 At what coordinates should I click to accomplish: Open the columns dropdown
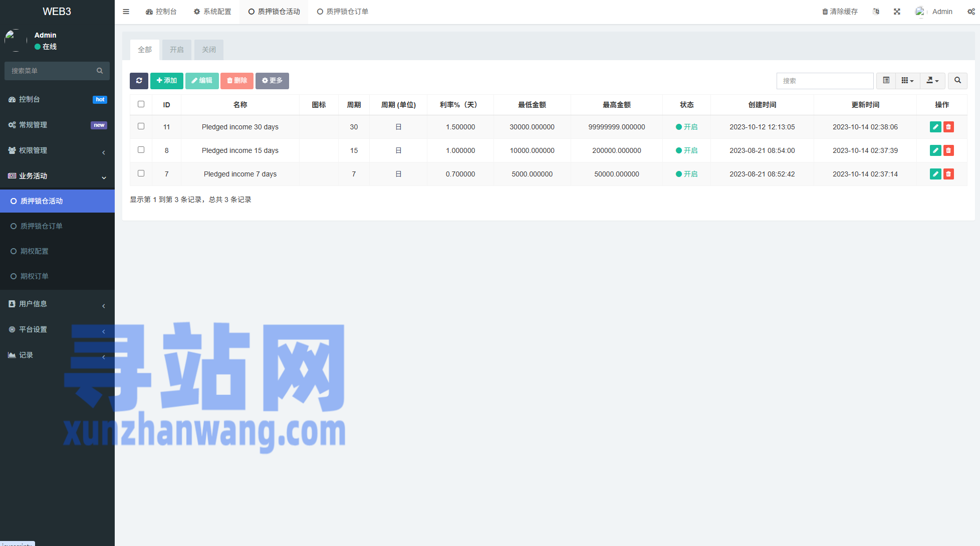[907, 81]
